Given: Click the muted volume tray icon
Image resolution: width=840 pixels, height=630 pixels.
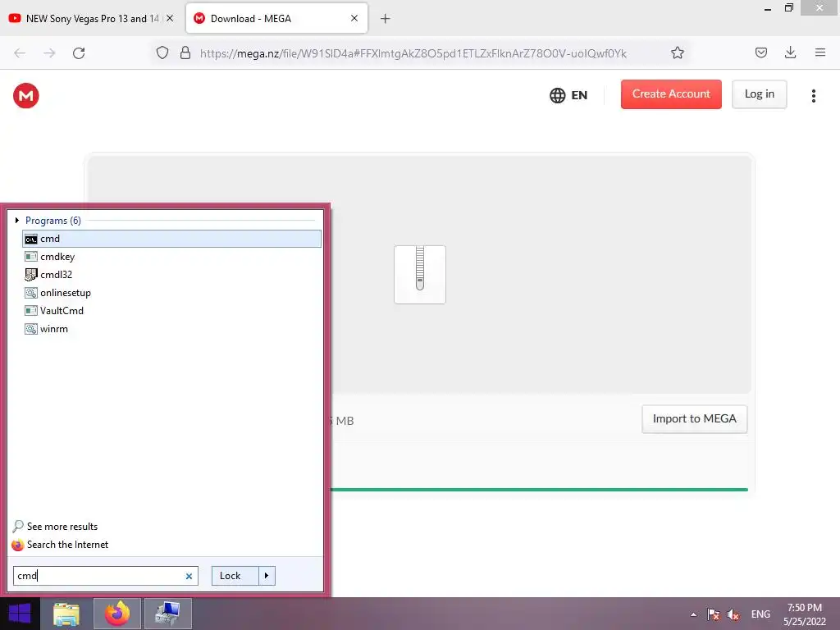Looking at the screenshot, I should [733, 614].
